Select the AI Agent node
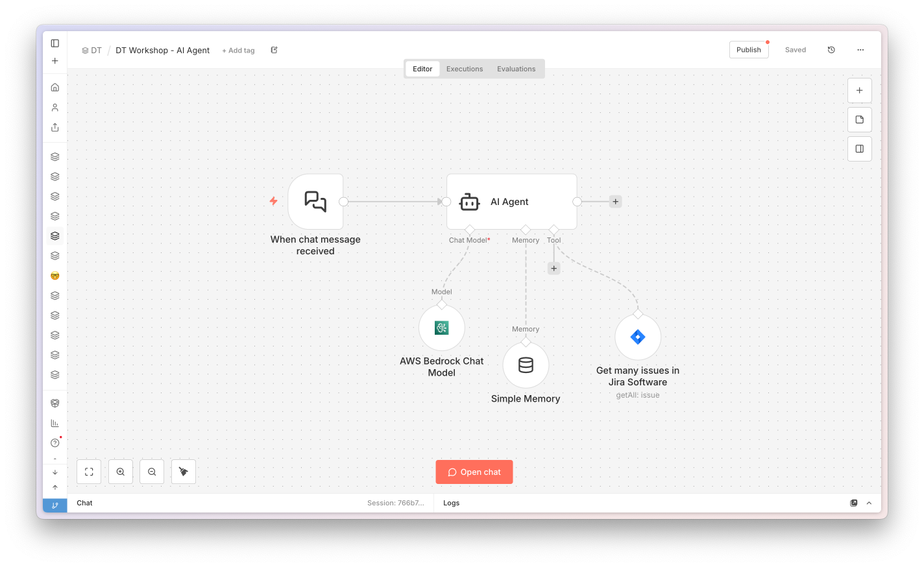The image size is (924, 567). click(x=512, y=202)
